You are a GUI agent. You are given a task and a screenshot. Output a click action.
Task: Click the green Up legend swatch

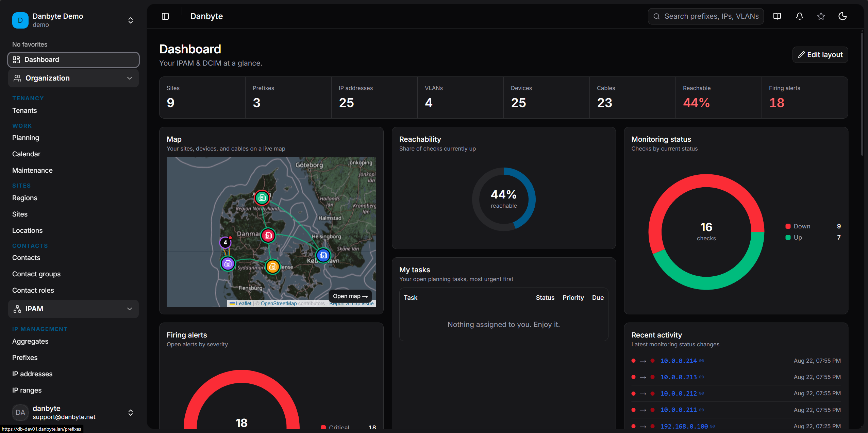[788, 238]
